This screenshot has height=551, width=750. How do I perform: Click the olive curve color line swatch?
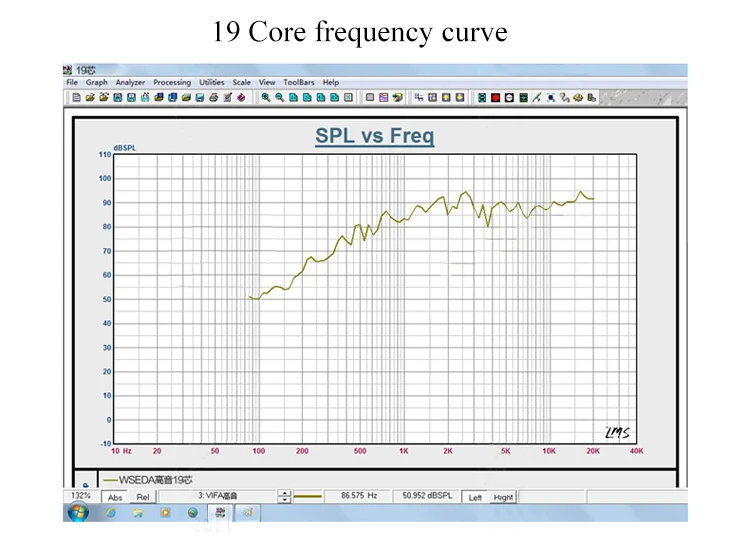[308, 496]
